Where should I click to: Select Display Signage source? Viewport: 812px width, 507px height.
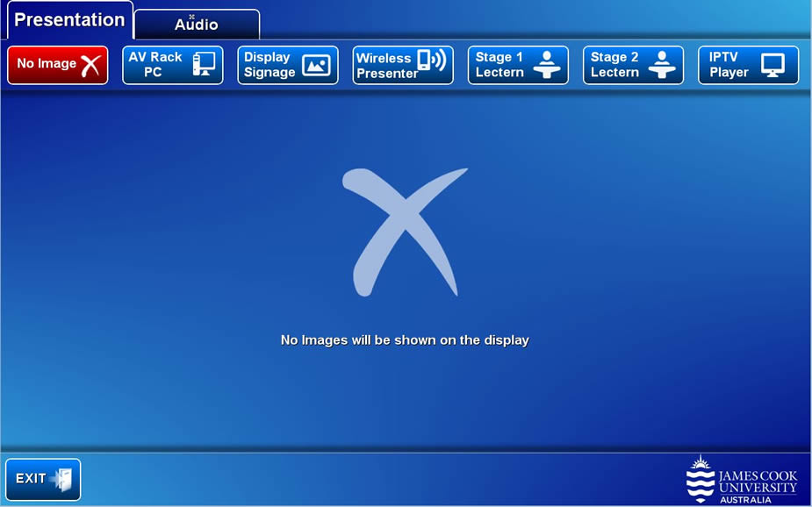pos(288,65)
